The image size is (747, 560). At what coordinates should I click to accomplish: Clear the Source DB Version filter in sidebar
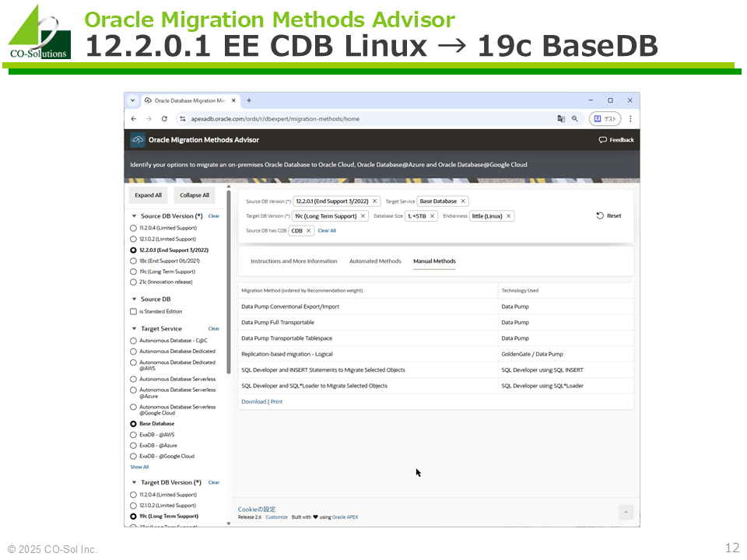(x=214, y=216)
